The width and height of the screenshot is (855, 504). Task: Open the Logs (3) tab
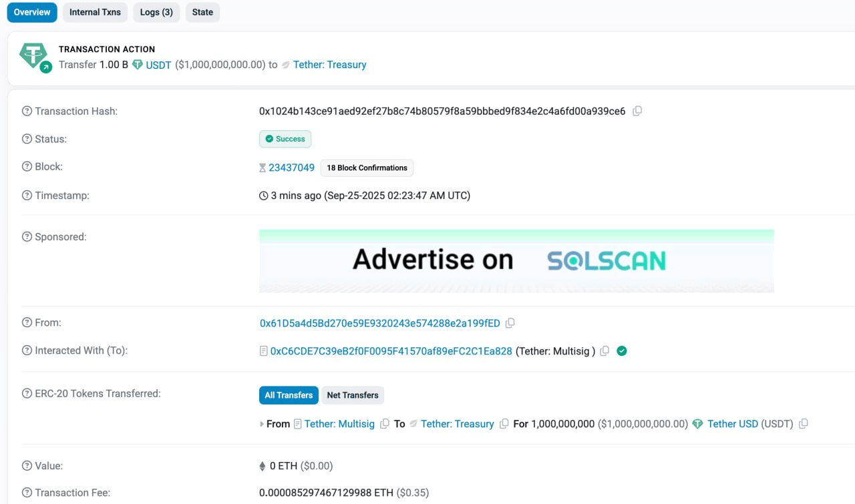tap(156, 12)
